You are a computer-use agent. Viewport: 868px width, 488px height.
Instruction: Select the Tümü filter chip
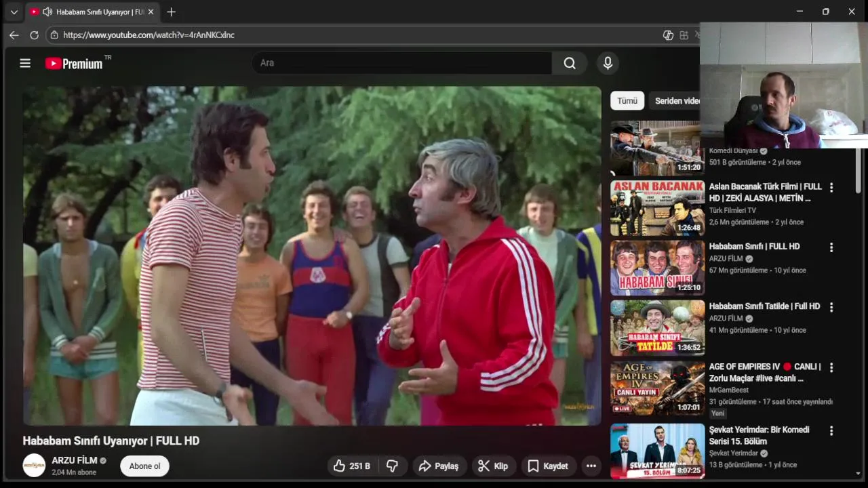click(627, 100)
